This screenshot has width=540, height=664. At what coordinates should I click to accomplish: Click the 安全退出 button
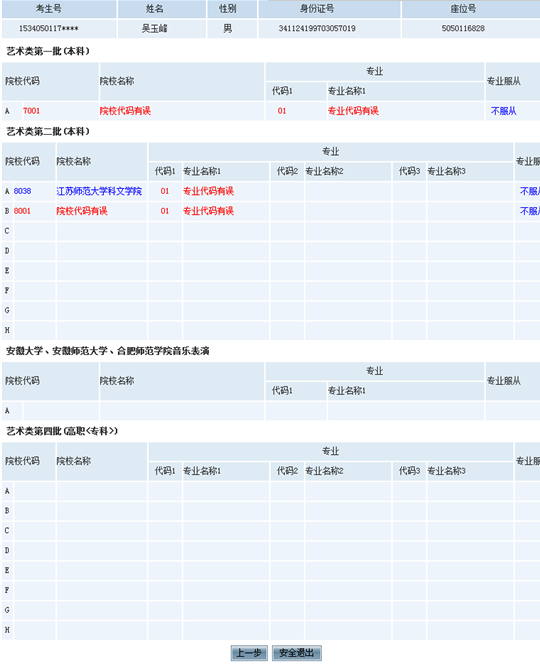tap(296, 653)
